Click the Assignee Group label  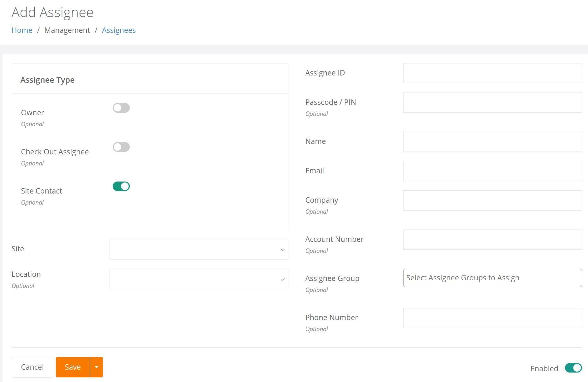point(332,278)
